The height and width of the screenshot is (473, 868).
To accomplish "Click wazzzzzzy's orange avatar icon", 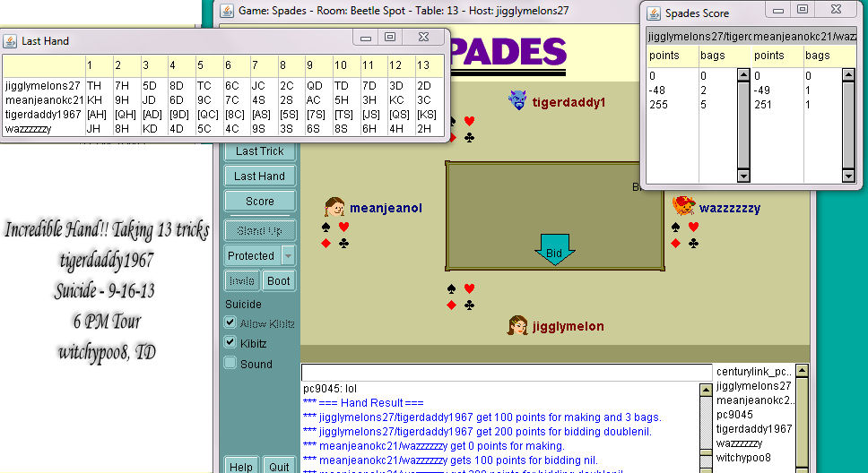I will (x=684, y=206).
